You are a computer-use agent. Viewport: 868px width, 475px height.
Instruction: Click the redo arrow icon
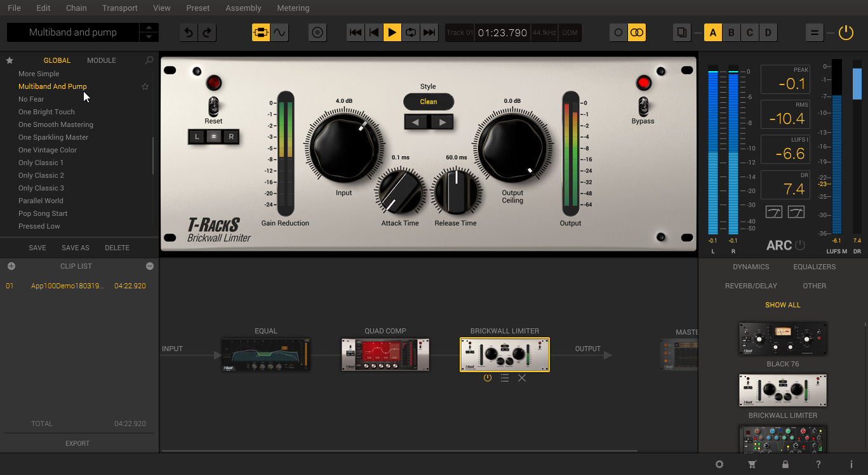[x=207, y=32]
